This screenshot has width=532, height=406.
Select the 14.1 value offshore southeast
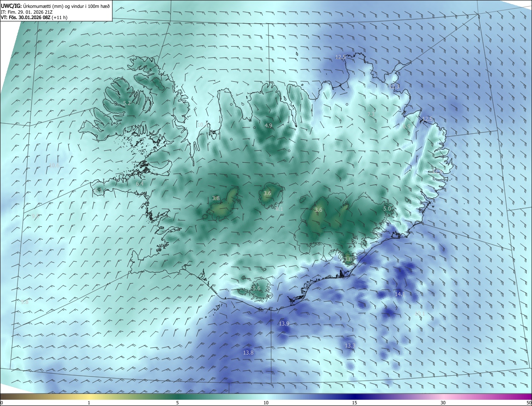(x=399, y=294)
